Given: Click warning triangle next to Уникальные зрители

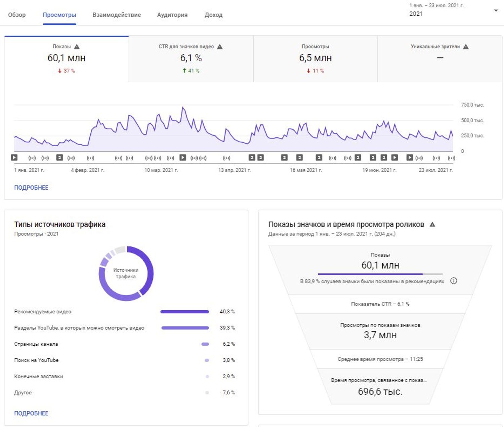Looking at the screenshot, I should coord(466,47).
